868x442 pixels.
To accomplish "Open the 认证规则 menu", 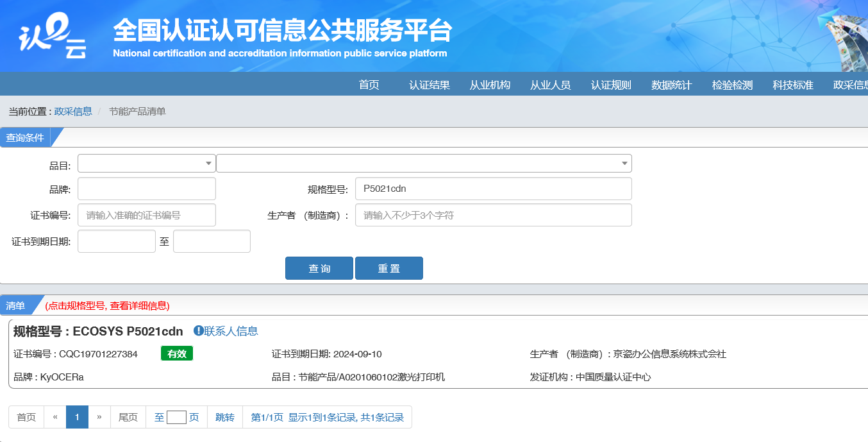I will click(611, 85).
